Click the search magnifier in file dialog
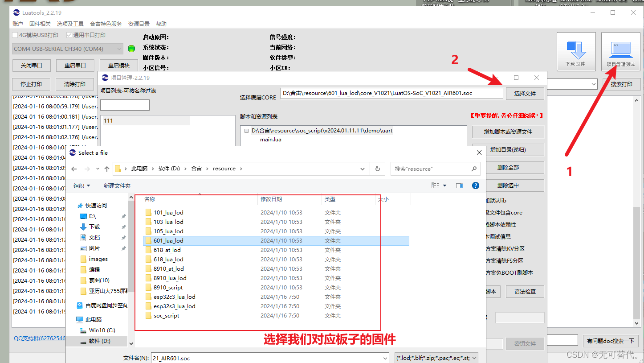The width and height of the screenshot is (644, 363). 474,169
